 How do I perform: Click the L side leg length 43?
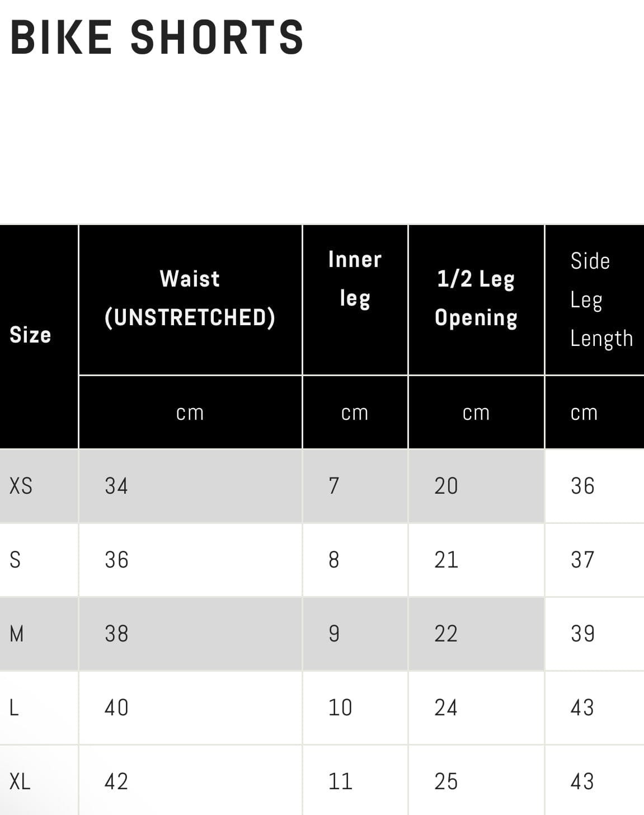(x=582, y=708)
